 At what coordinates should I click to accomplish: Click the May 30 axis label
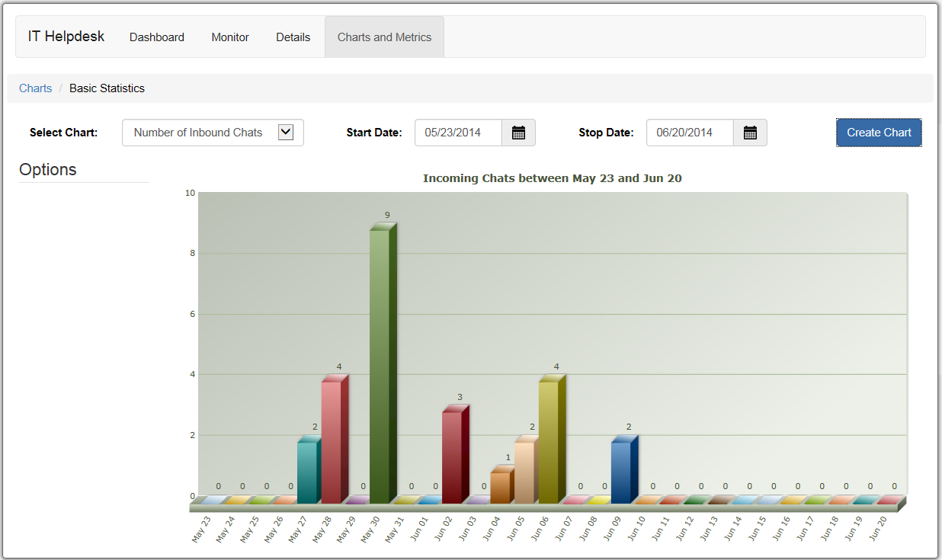(x=370, y=529)
